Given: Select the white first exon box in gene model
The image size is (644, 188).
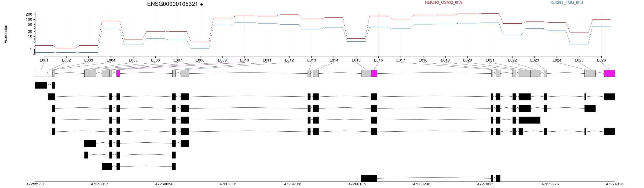Looking at the screenshot, I should (x=41, y=74).
